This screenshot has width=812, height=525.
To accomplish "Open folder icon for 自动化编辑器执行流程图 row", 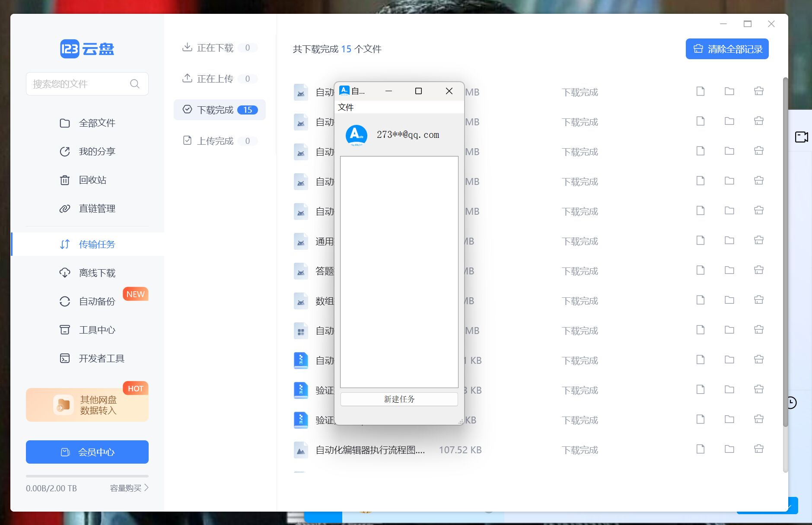I will point(729,449).
